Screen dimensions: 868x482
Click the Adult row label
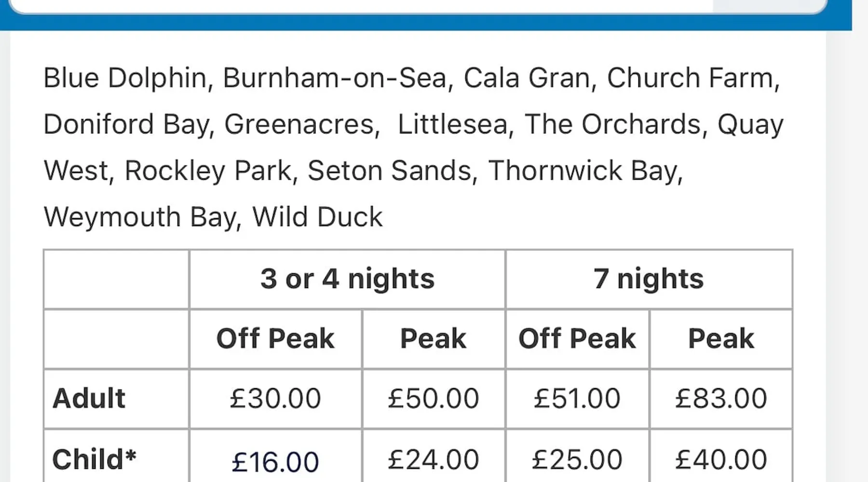[x=89, y=399]
